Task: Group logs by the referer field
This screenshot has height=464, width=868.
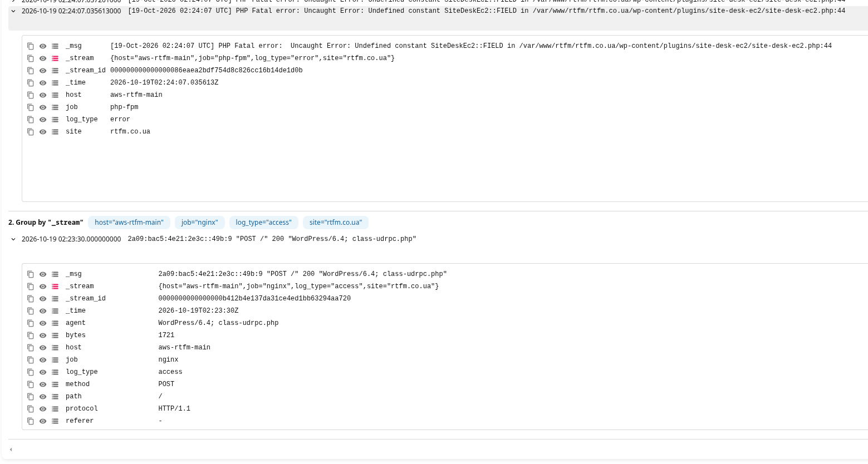Action: click(x=55, y=421)
